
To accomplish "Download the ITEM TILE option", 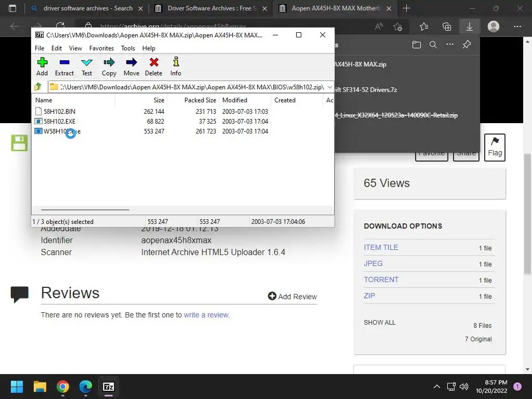I will [x=381, y=247].
